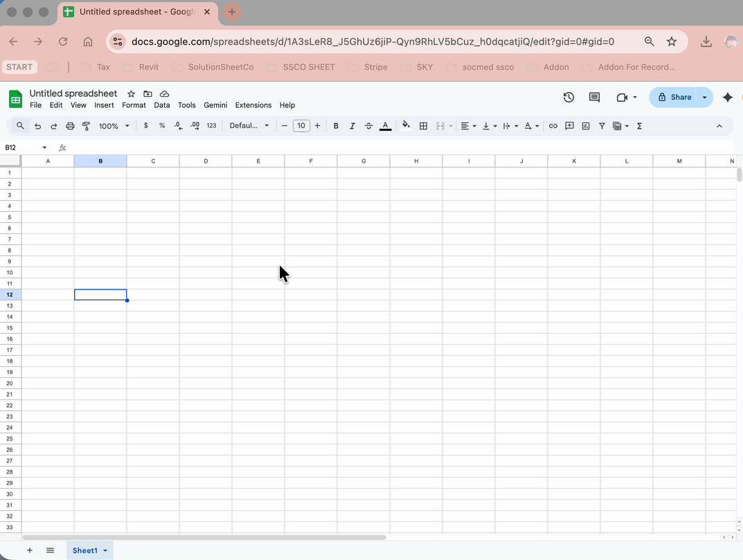This screenshot has width=743, height=560.
Task: Toggle strikethrough formatting
Action: coord(368,126)
